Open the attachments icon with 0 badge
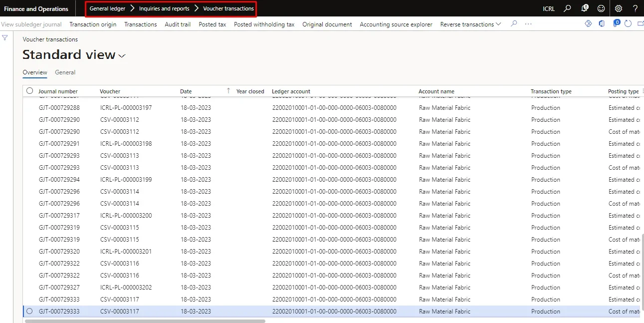 (616, 23)
